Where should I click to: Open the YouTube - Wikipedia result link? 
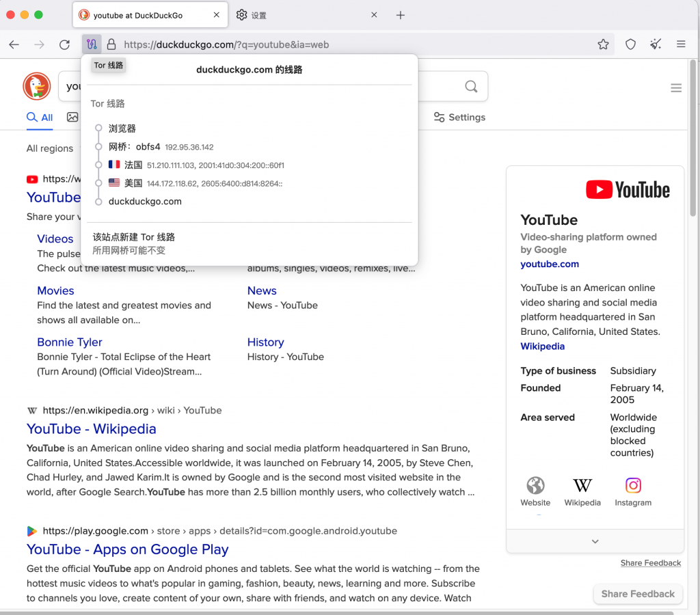[x=91, y=428]
